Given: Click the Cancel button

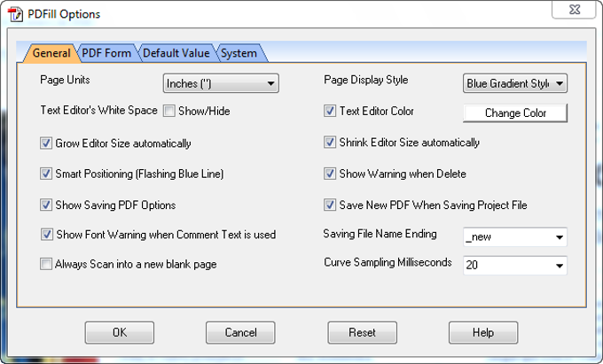Looking at the screenshot, I should click(x=240, y=332).
